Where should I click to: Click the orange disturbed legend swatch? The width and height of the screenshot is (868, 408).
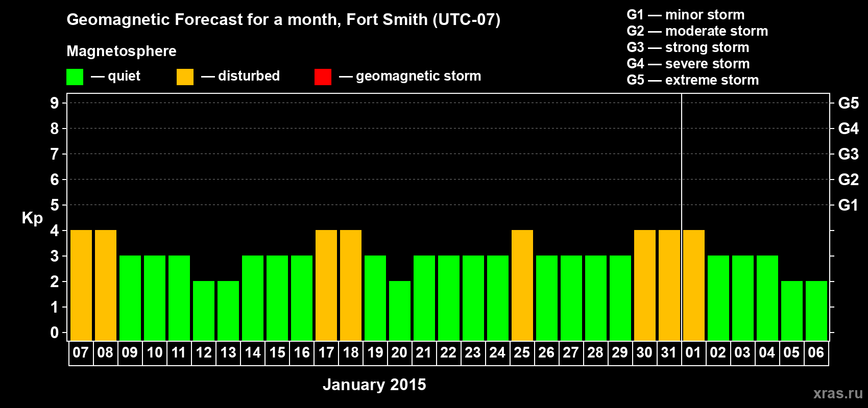[185, 77]
